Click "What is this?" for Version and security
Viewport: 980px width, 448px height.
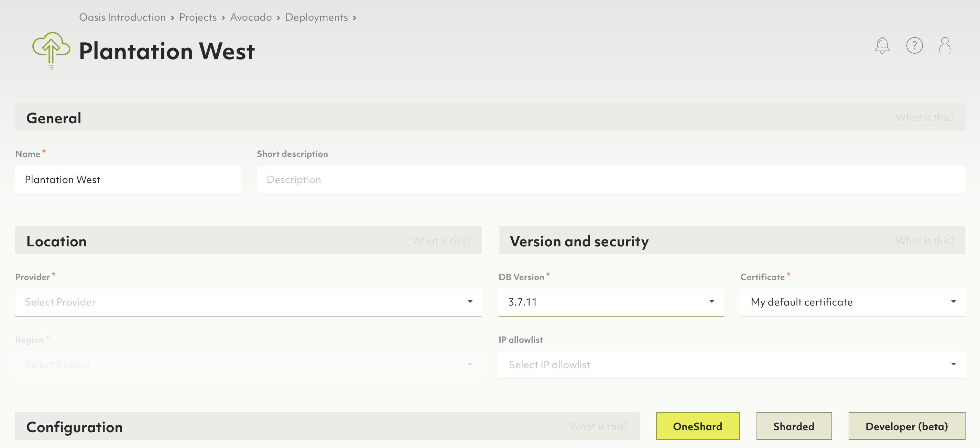(924, 241)
